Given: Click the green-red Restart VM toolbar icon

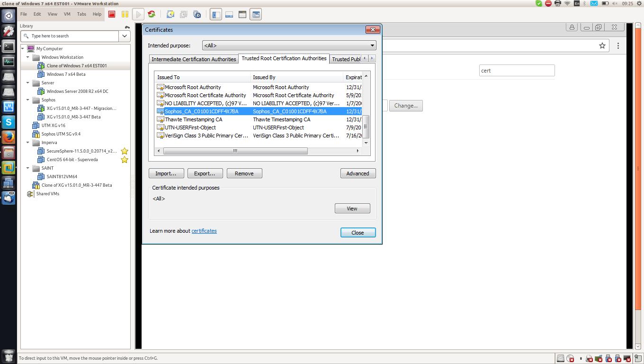Looking at the screenshot, I should [x=152, y=14].
